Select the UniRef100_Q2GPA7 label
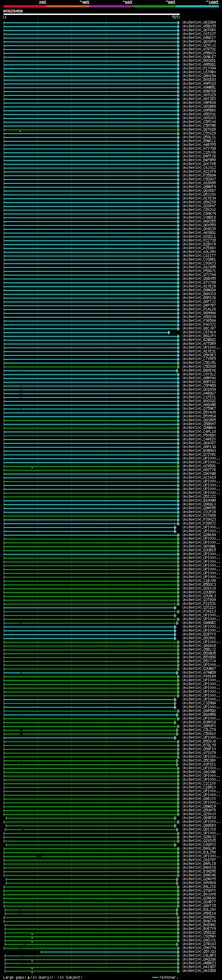Viewport: 222px width, 980px height. 199,206
